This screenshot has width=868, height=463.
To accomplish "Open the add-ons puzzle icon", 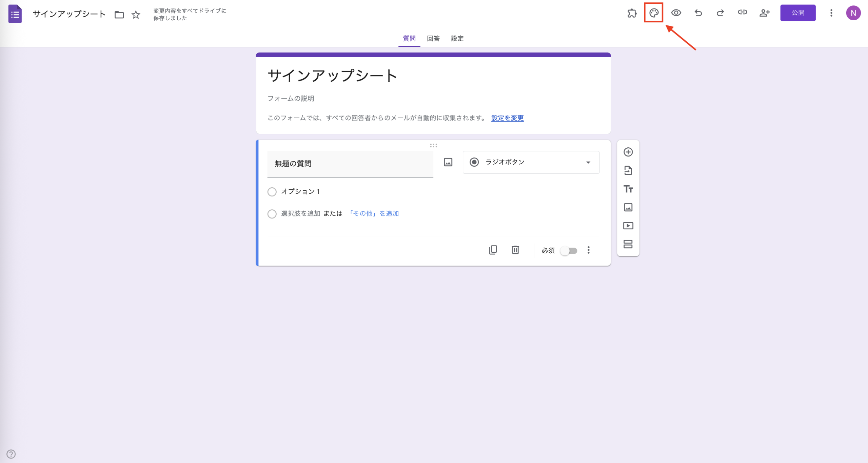I will [x=632, y=13].
